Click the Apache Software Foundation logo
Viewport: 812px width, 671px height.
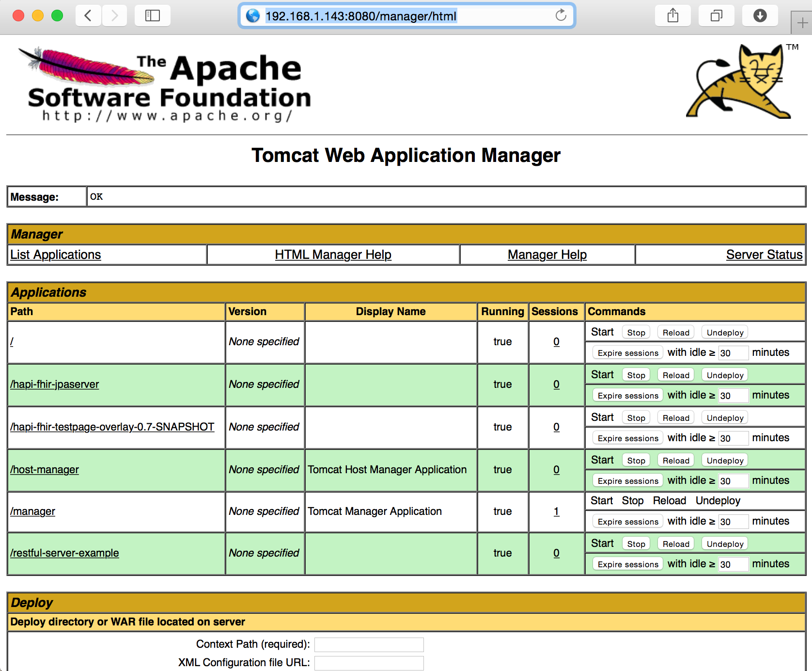pyautogui.click(x=165, y=85)
